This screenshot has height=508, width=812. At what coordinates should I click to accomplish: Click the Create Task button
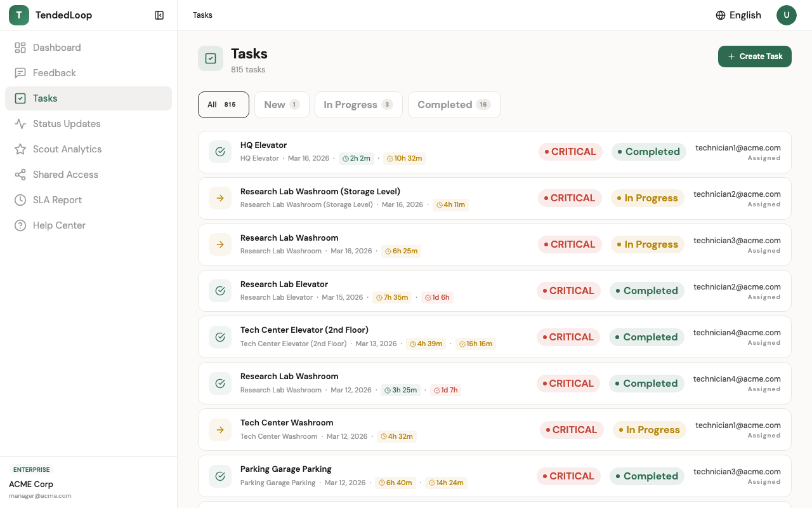(754, 57)
